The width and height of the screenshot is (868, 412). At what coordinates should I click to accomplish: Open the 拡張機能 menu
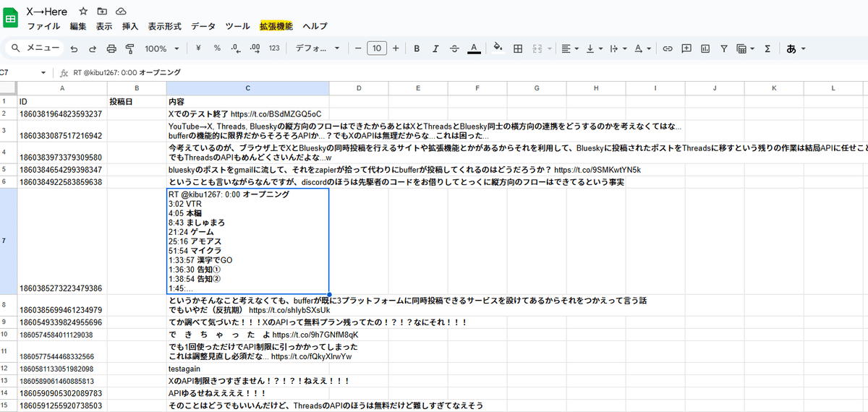tap(276, 26)
